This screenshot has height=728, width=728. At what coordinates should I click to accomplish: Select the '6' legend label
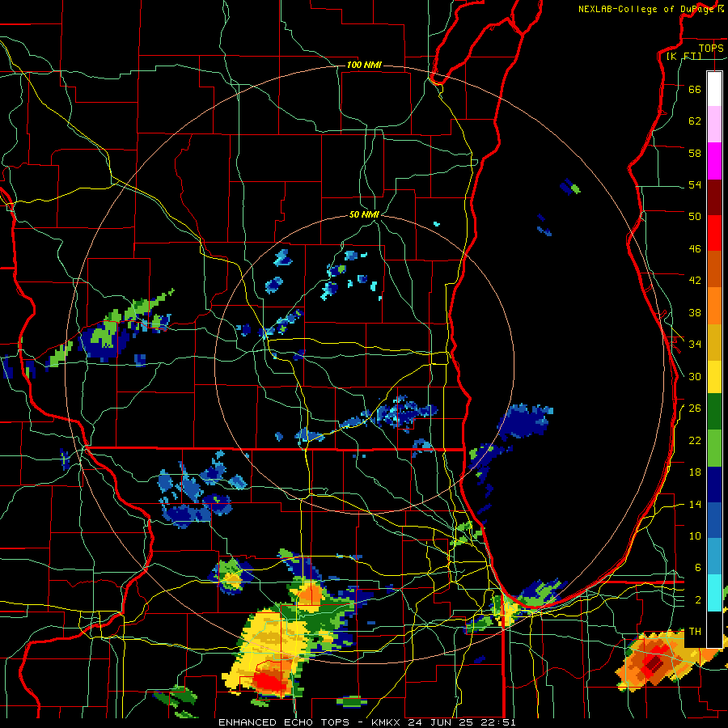[x=698, y=568]
